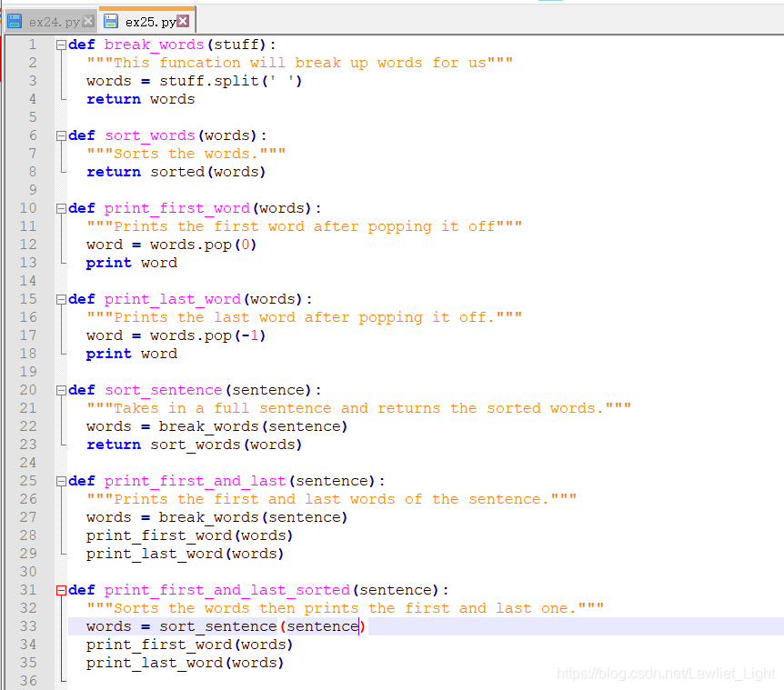Click "print word" on line 13
The height and width of the screenshot is (690, 784).
click(x=132, y=263)
